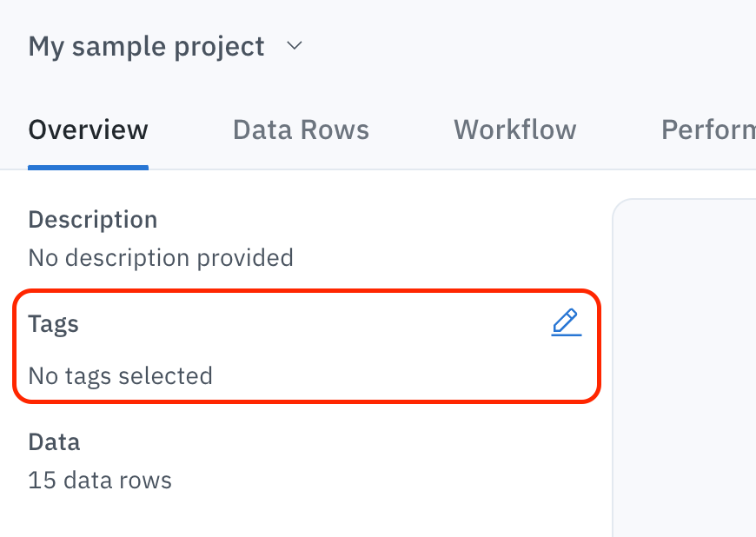Click the red outline of Tags section
This screenshot has width=756, height=537.
pyautogui.click(x=307, y=291)
